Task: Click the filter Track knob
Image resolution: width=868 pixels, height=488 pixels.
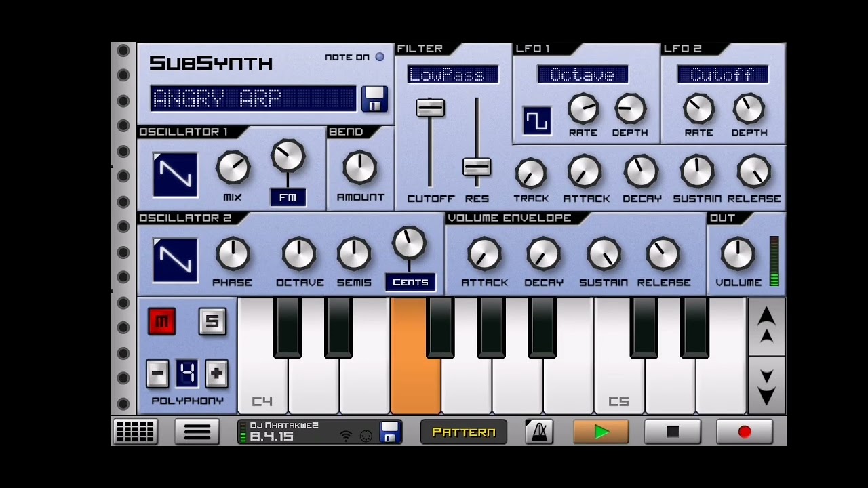Action: pos(531,173)
